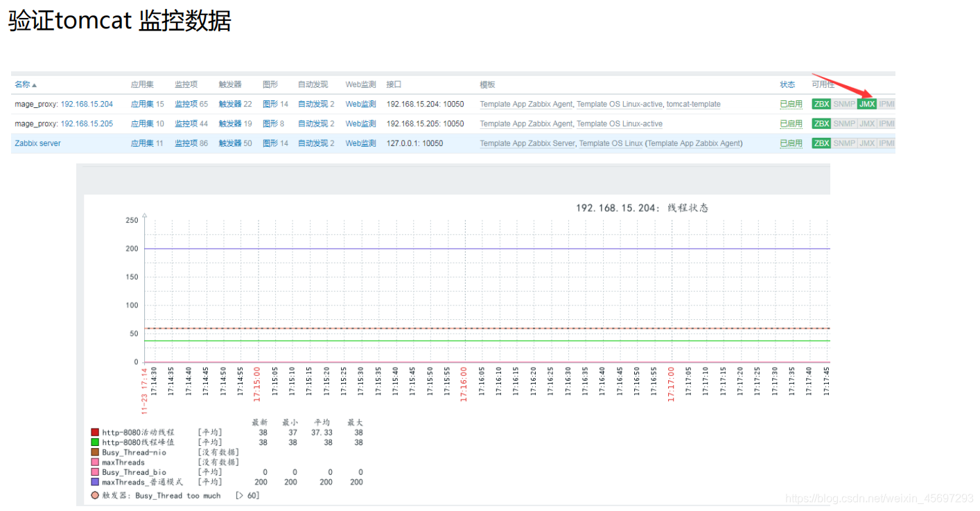Click graph title 192.168.15.204: 线程状态
The height and width of the screenshot is (511, 980).
(642, 208)
